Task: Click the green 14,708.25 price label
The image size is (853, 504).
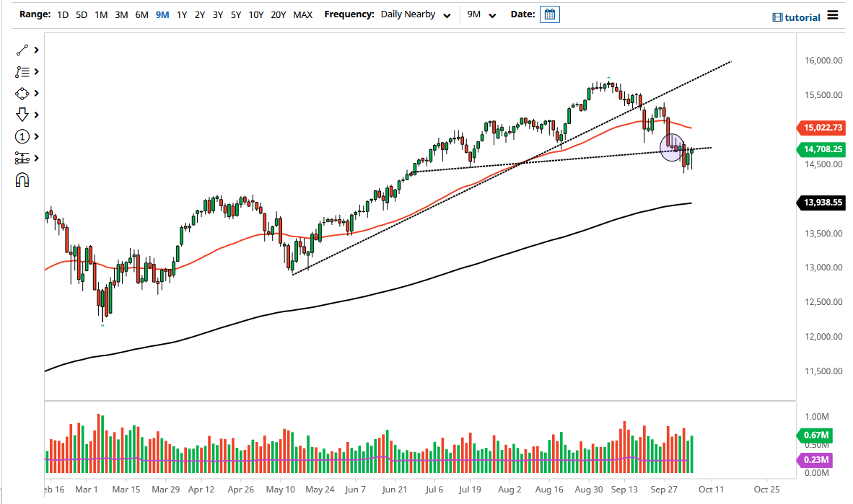Action: click(x=822, y=149)
